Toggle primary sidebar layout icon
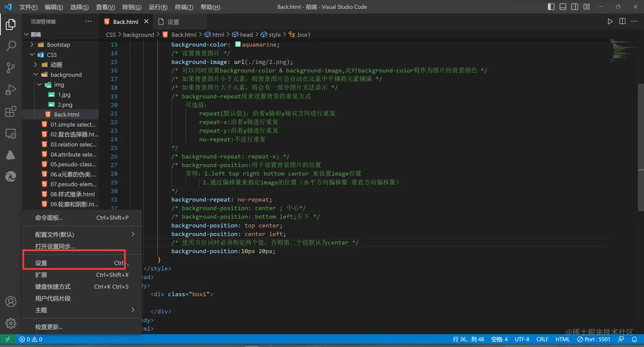Screen dimensions: 644x347 coord(551,7)
